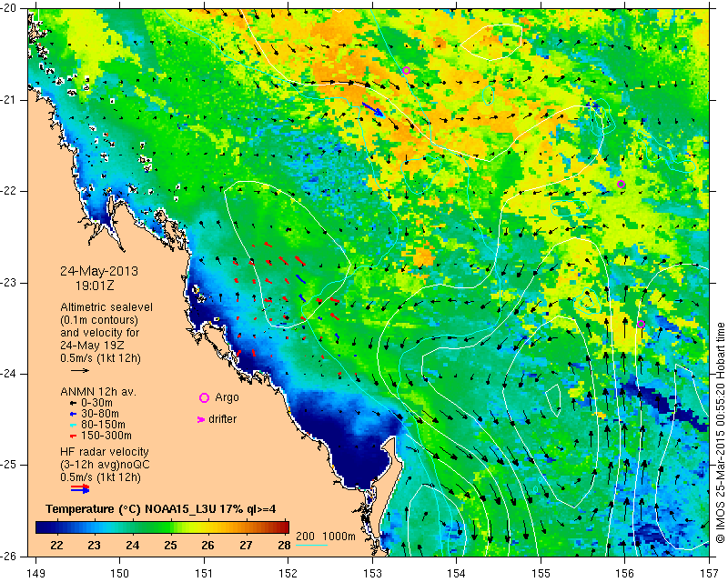Click the "24-May 19Z" legend text
The height and width of the screenshot is (582, 728).
pos(91,346)
